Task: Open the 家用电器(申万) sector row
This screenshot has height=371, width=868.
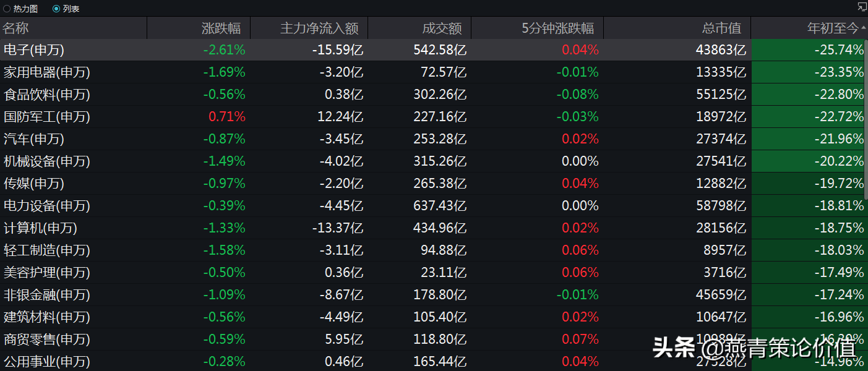Action: tap(47, 72)
